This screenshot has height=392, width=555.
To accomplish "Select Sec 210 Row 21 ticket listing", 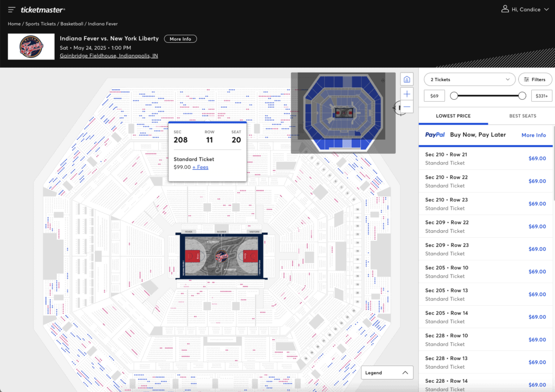I will click(486, 159).
